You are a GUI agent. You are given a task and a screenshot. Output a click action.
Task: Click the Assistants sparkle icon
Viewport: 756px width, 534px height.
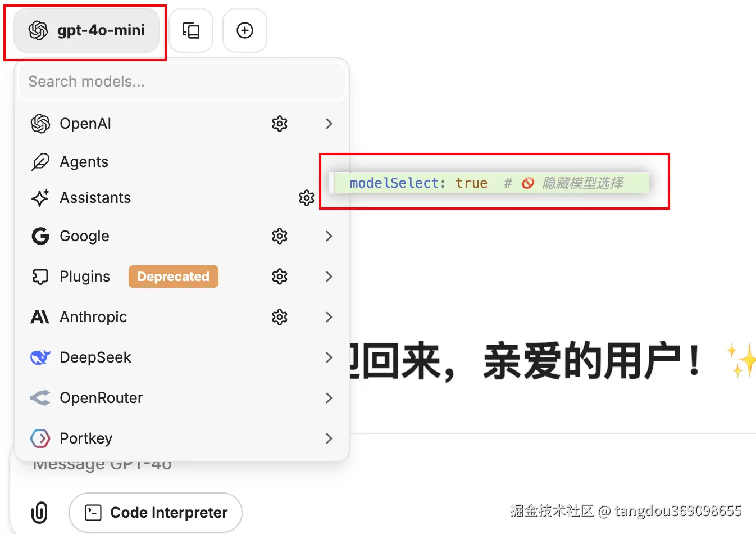coord(40,198)
